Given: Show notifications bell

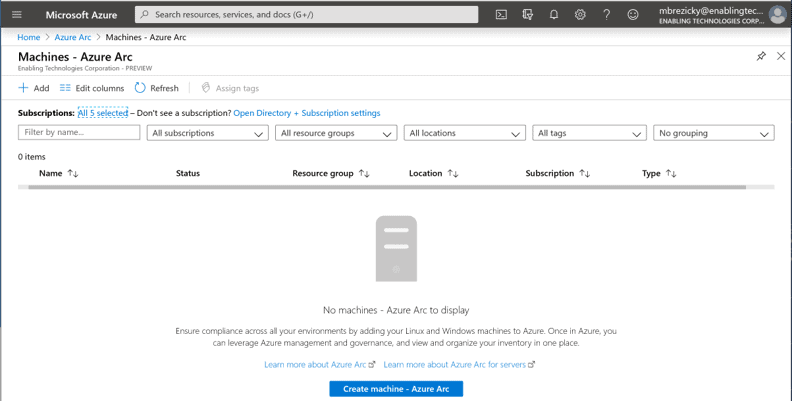Looking at the screenshot, I should [x=554, y=15].
